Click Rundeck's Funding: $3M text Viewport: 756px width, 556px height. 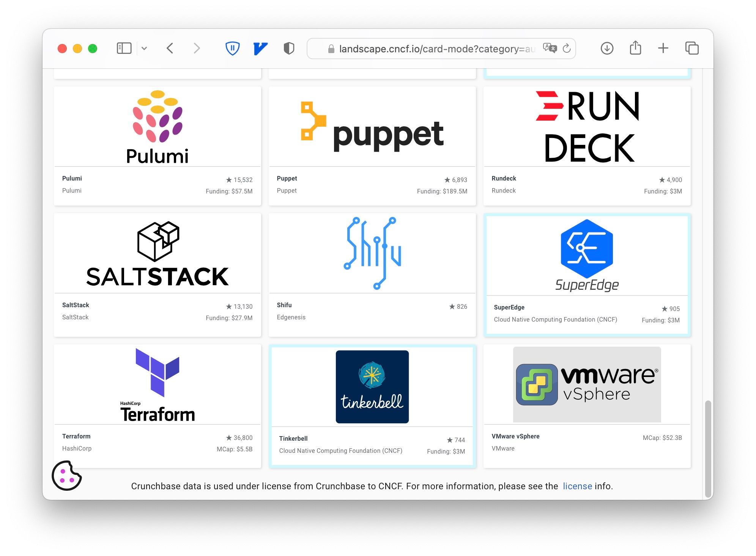(x=663, y=191)
